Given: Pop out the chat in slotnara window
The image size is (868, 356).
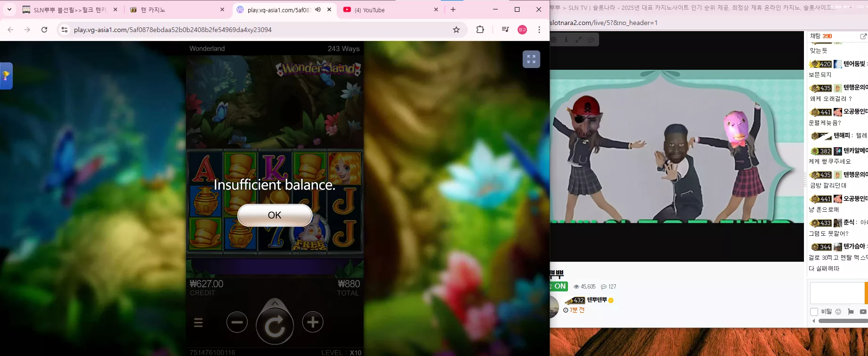Looking at the screenshot, I should (x=863, y=36).
